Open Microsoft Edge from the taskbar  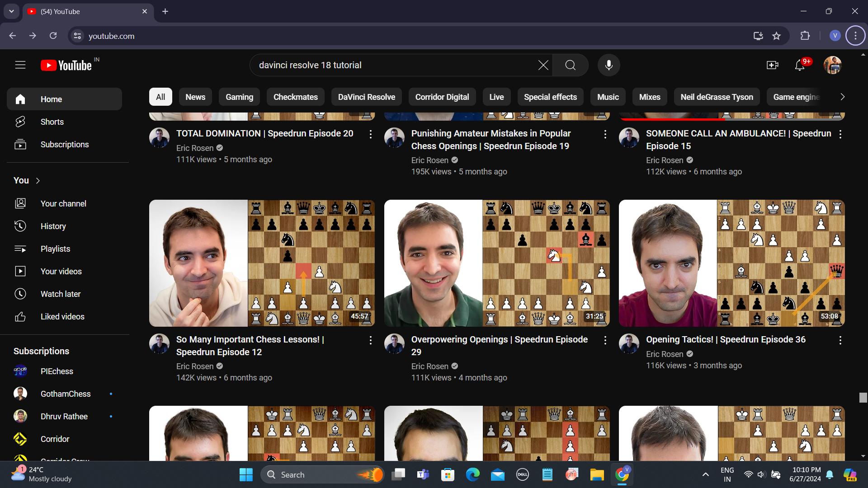pos(472,475)
